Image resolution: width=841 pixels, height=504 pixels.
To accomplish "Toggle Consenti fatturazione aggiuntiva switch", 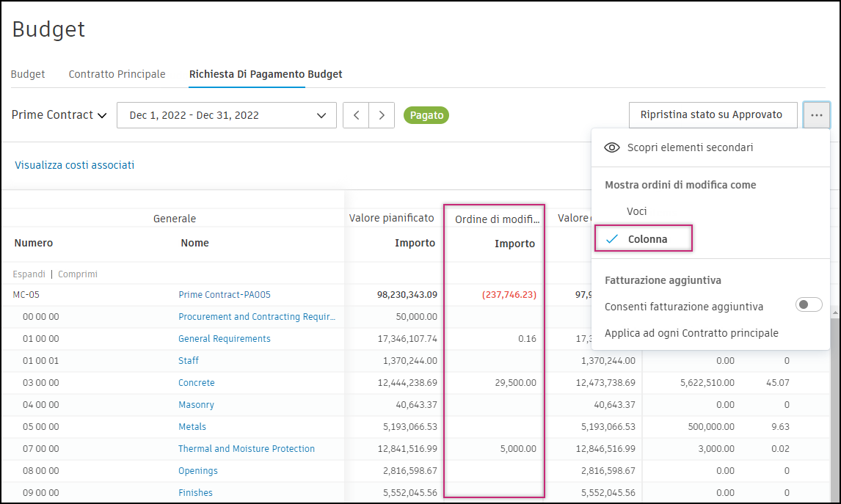I will coord(809,305).
